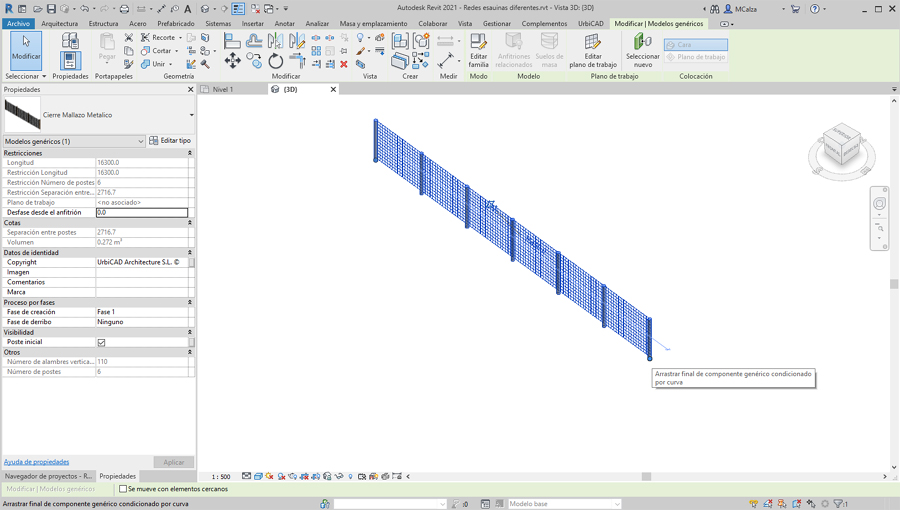
Task: Toggle the Poste inicial checkbox
Action: pos(101,342)
